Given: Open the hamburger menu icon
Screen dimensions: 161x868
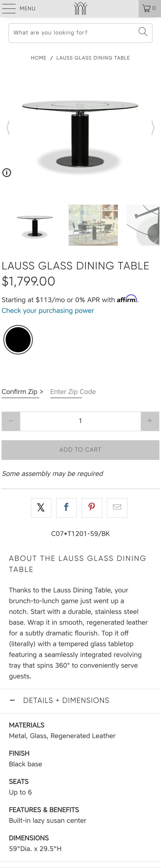Looking at the screenshot, I should click(x=9, y=9).
